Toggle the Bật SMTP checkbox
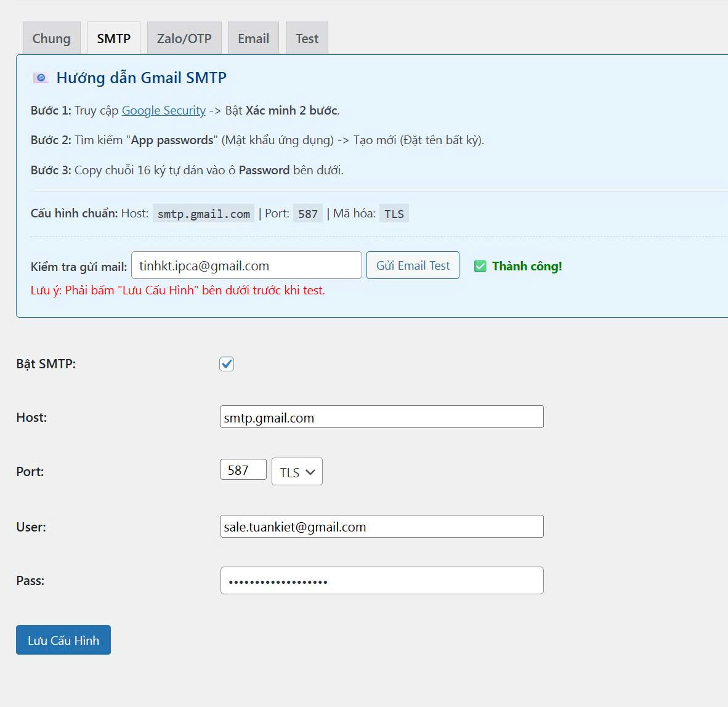Screen dimensions: 728x707 (x=227, y=364)
